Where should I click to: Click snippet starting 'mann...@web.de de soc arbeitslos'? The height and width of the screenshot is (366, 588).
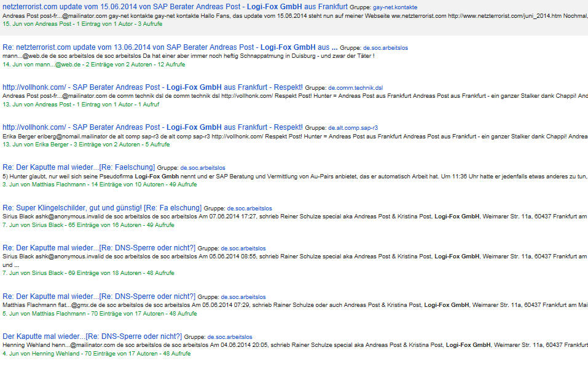(188, 56)
